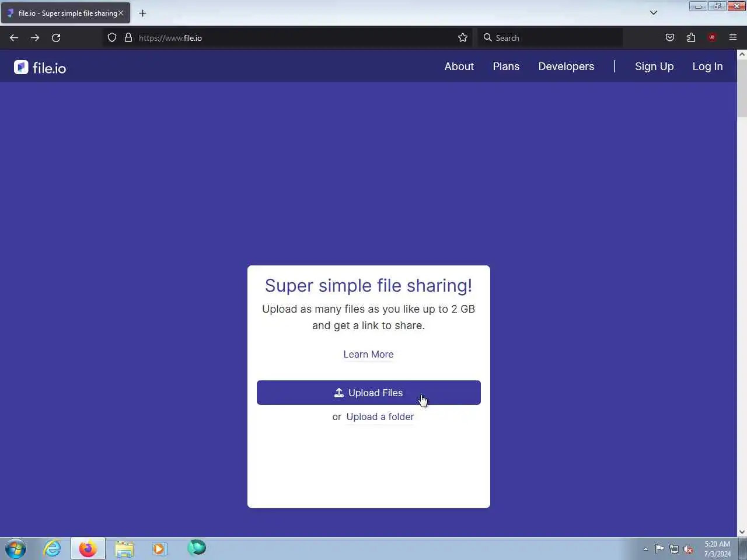List all tabs dropdown chevron
The height and width of the screenshot is (560, 747).
coord(654,13)
